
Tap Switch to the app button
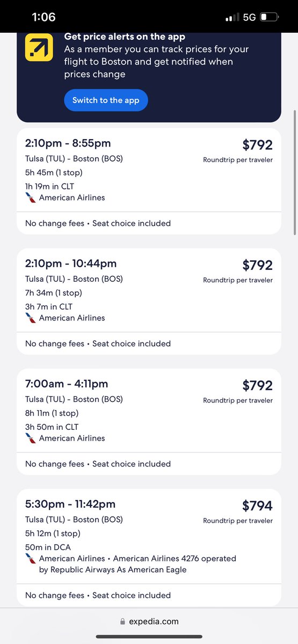(x=106, y=100)
